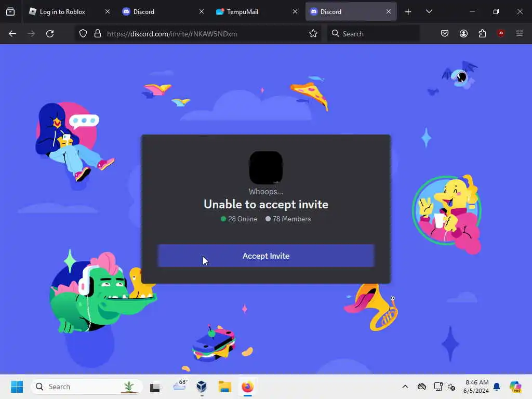
Task: Click the display network tray icon
Action: [438, 387]
